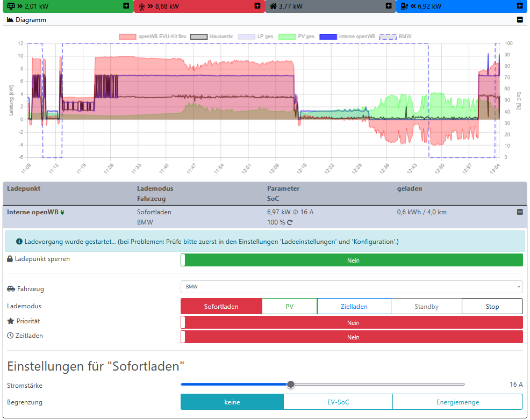Expand the charging 6,92 kW panel plus icon
The image size is (530, 420).
pyautogui.click(x=520, y=6)
